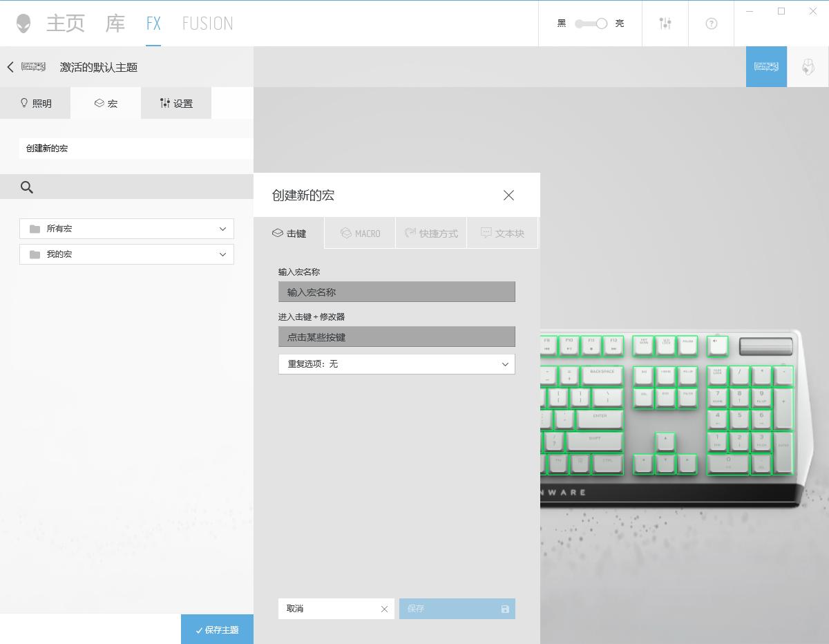Go back using the left chevron arrow

[10, 67]
